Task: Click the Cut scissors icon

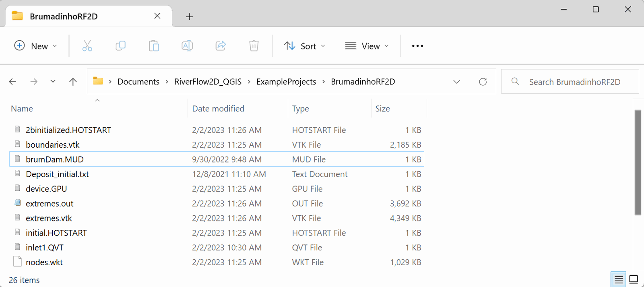Action: pos(87,46)
